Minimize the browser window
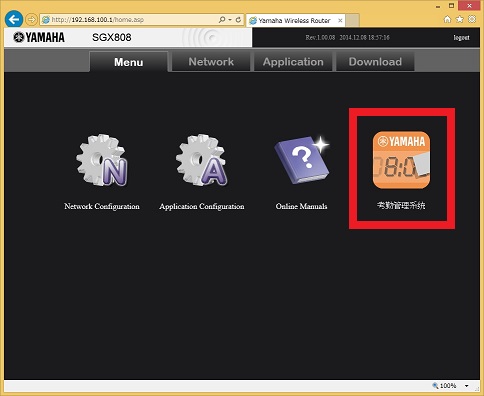The width and height of the screenshot is (484, 396). 438,6
